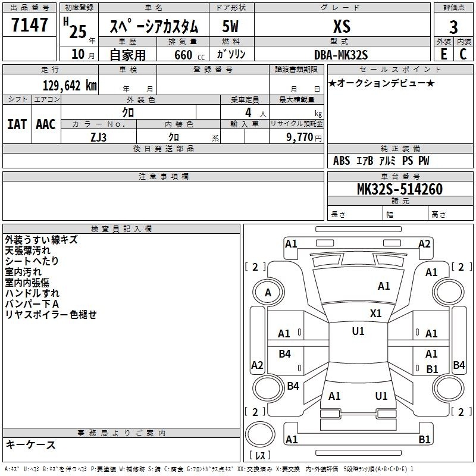This screenshot has width=476, height=476.
Task: Click the exterior grade E cell
Action: tap(443, 54)
